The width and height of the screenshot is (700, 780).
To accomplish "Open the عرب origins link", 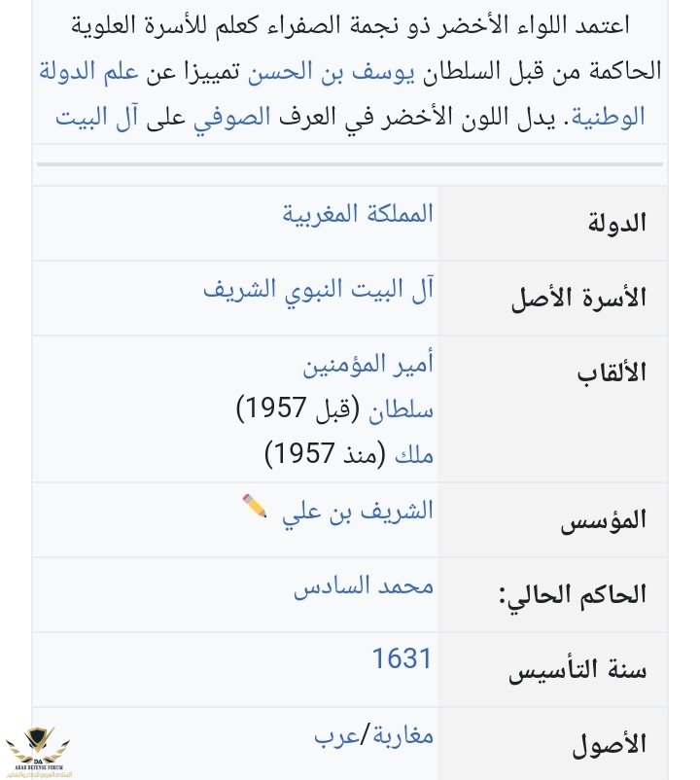I will tap(337, 735).
